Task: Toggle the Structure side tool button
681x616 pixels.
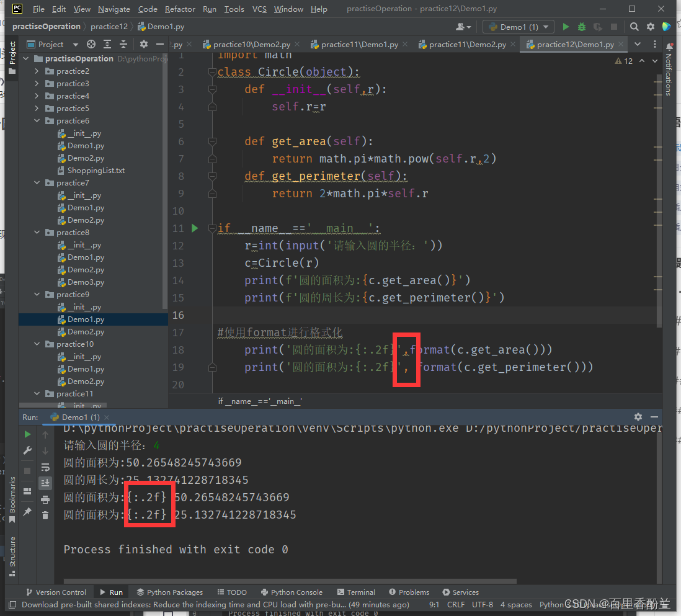Action: pyautogui.click(x=12, y=556)
